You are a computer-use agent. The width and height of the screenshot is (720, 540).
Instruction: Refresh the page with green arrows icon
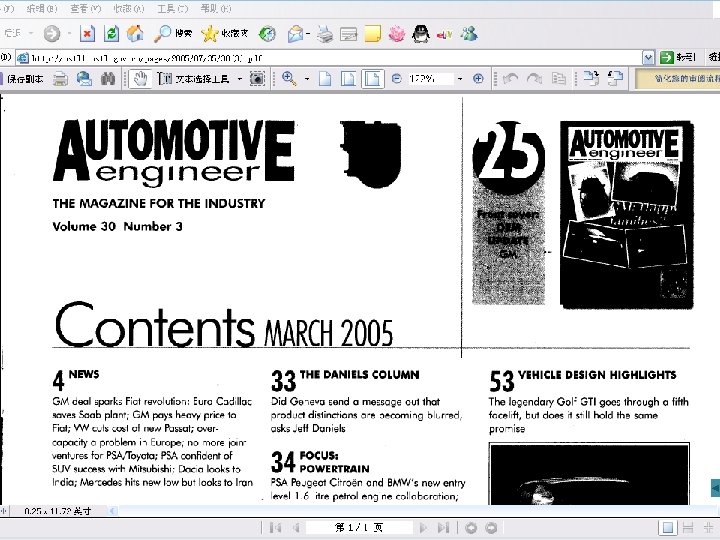[111, 34]
